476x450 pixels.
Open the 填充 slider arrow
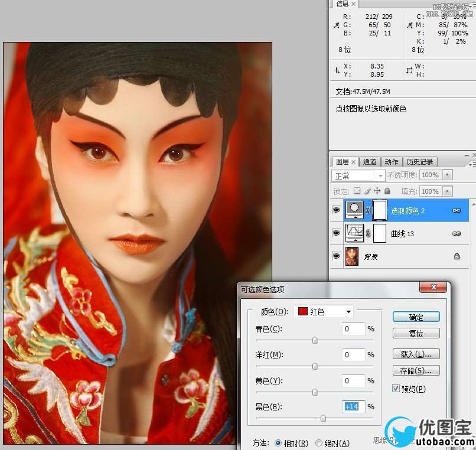point(448,191)
